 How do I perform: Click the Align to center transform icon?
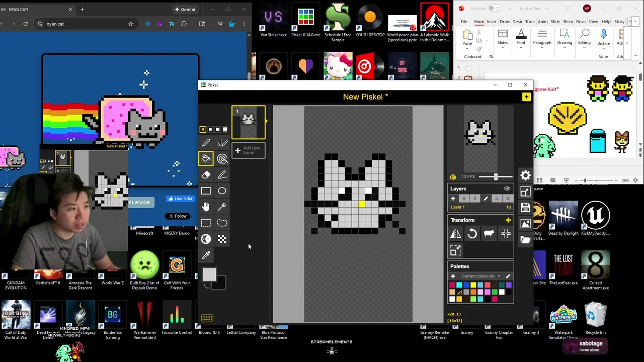(506, 234)
